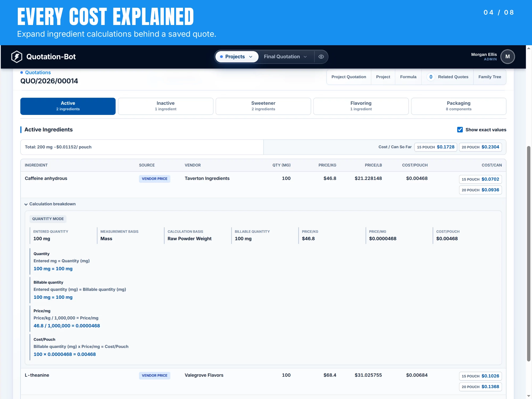This screenshot has width=532, height=399.
Task: Uncheck Show exact values checkbox
Action: [460, 130]
